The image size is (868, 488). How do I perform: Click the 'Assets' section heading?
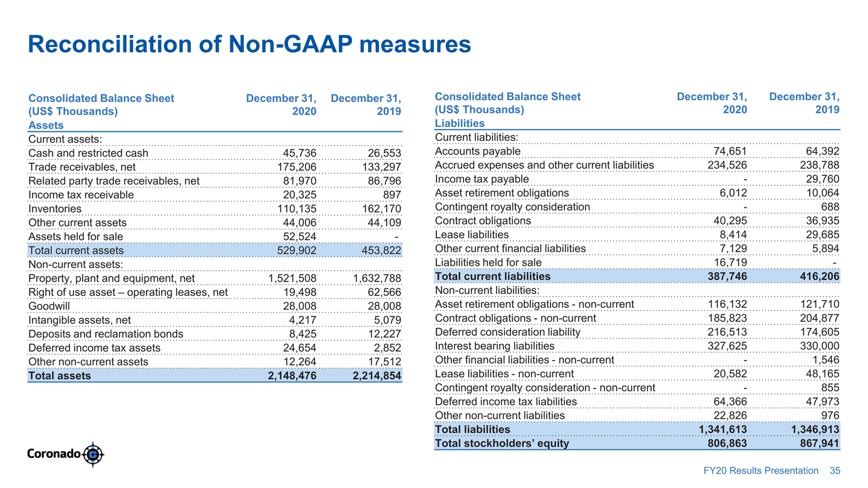[x=46, y=125]
